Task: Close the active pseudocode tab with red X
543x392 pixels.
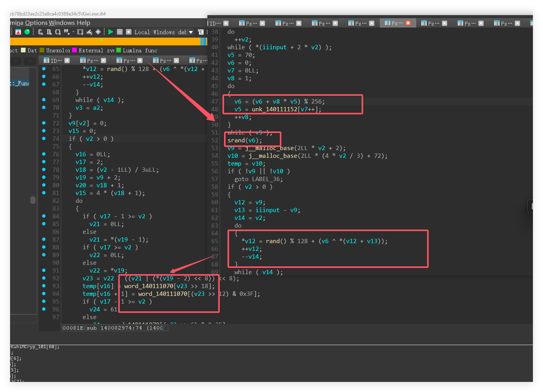Action: [408, 23]
